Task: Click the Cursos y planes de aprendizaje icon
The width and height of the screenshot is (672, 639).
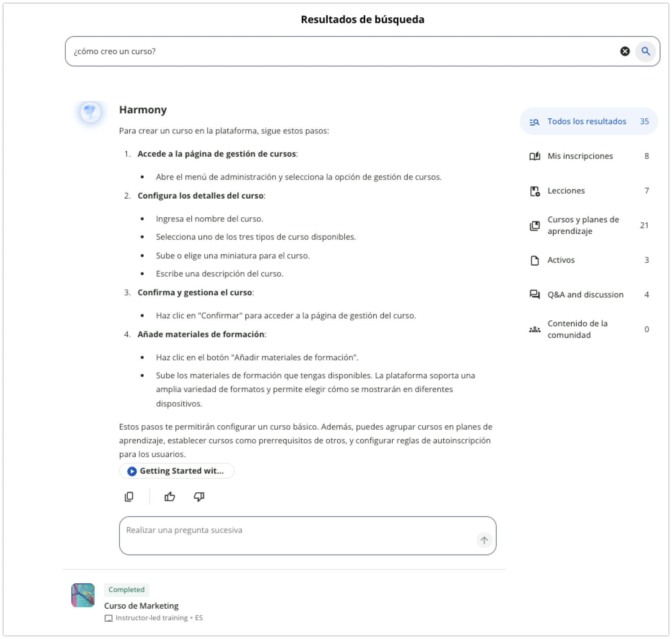Action: tap(534, 226)
